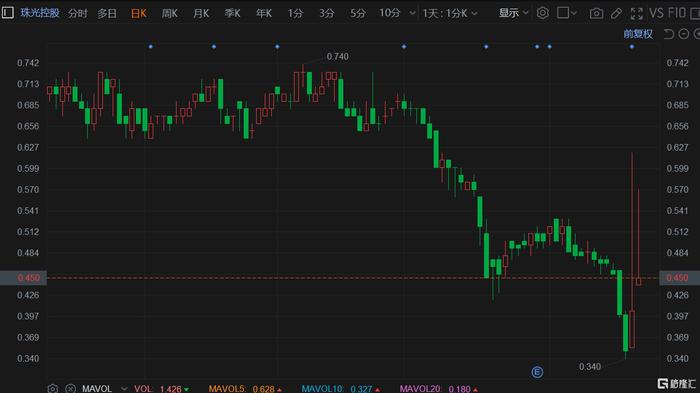
Task: Take a chart screenshot with camera icon
Action: pos(596,13)
